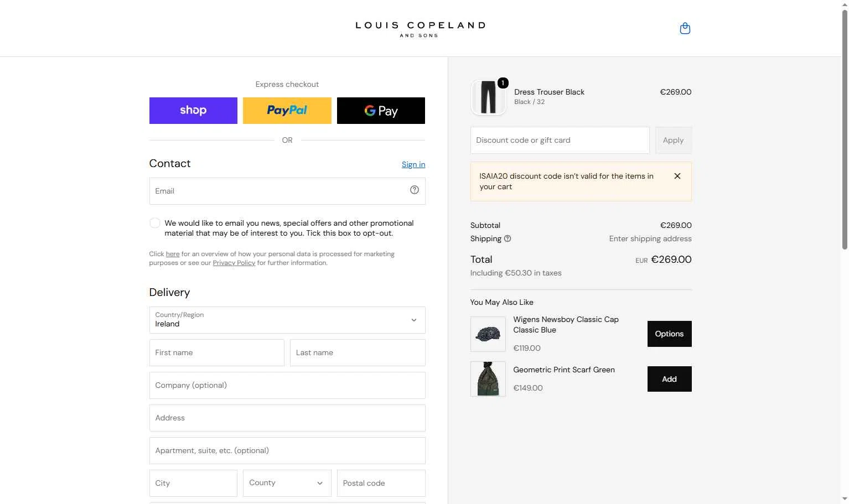Viewport: 849px width, 504px height.
Task: Pay with Shop Pay express button
Action: [x=193, y=111]
